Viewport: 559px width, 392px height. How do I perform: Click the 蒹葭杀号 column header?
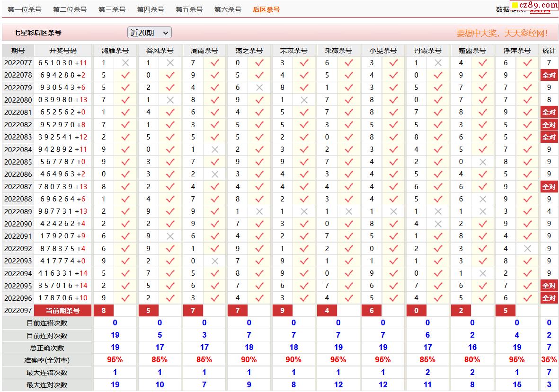(x=472, y=51)
